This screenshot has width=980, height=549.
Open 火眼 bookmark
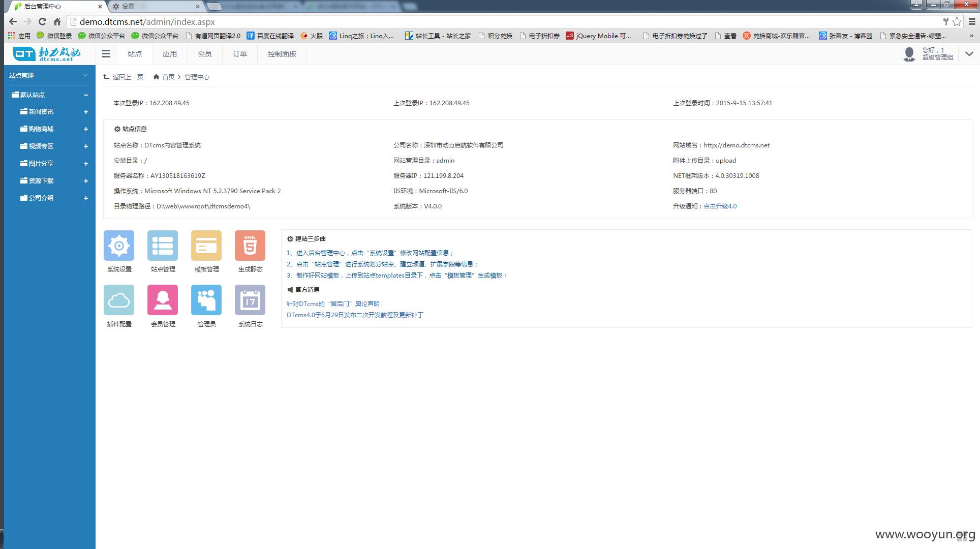click(x=312, y=36)
